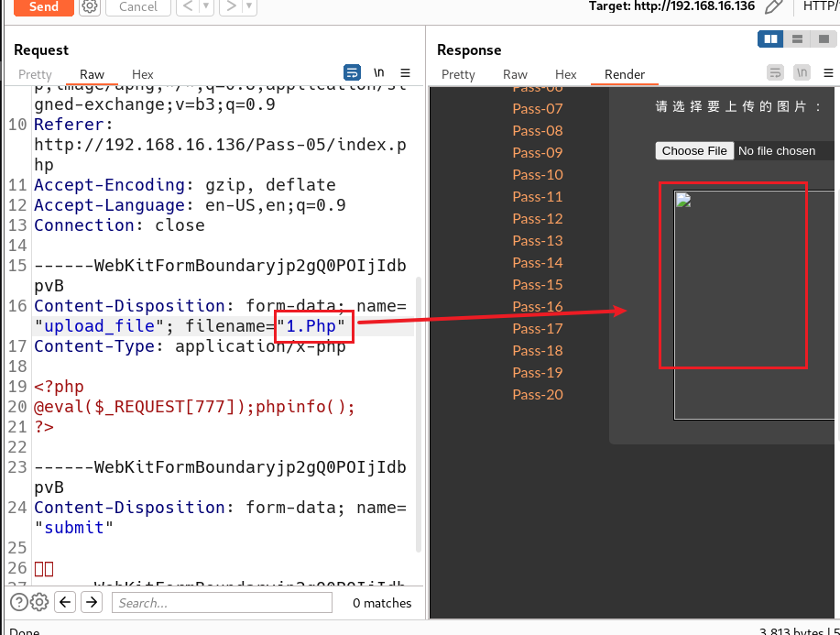Switch Request view to Pretty tab
Image resolution: width=840 pixels, height=635 pixels.
35,74
